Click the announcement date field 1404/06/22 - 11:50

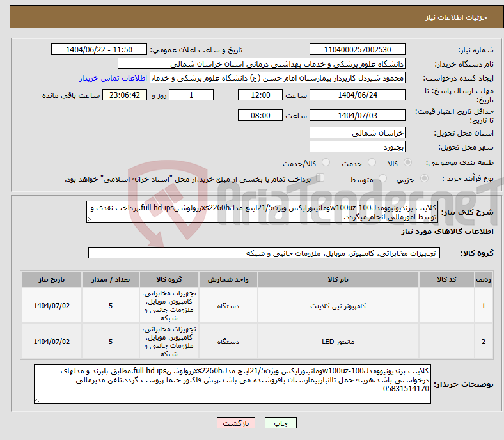[99, 49]
